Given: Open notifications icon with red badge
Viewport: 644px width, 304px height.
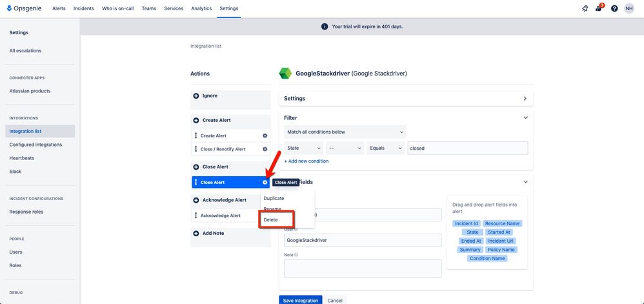Looking at the screenshot, I should pos(599,8).
